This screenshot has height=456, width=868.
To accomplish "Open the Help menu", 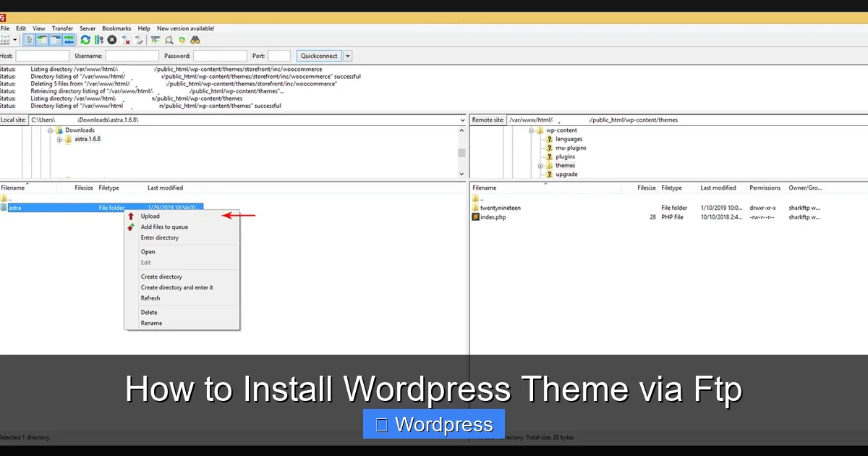I will pos(144,28).
